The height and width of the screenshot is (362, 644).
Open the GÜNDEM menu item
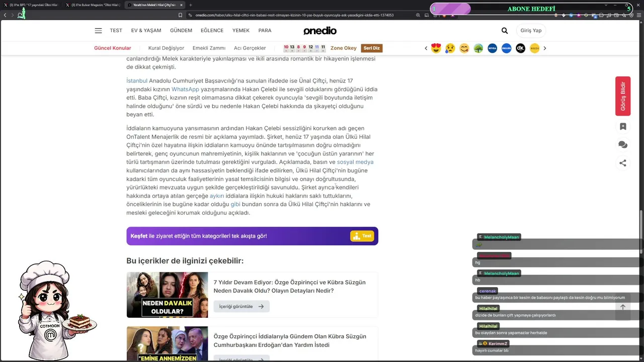pyautogui.click(x=181, y=31)
